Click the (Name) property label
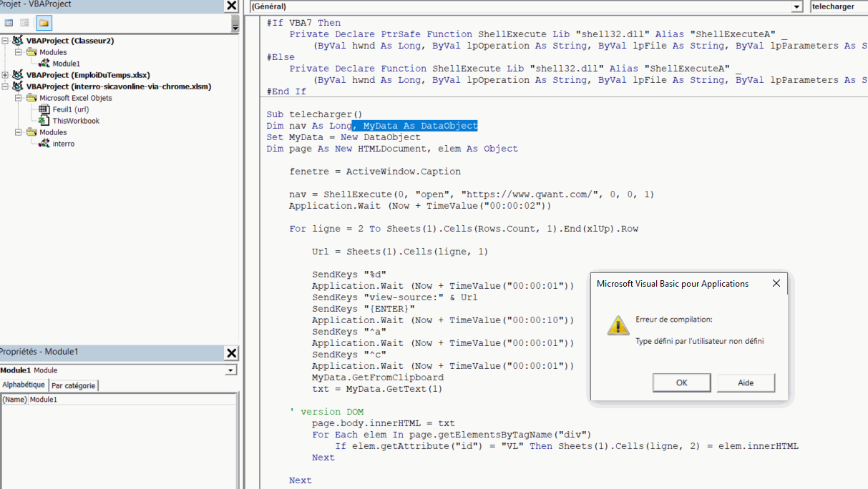The height and width of the screenshot is (489, 868). [x=14, y=399]
